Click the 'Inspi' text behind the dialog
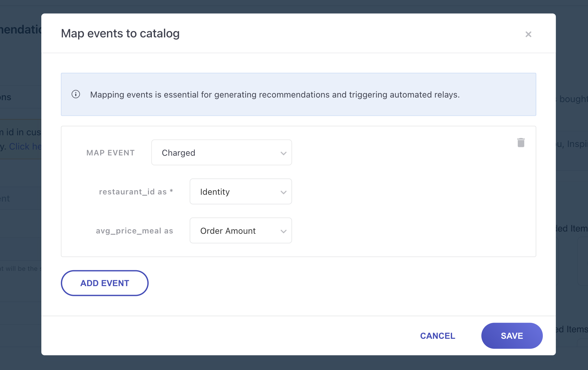 (577, 144)
